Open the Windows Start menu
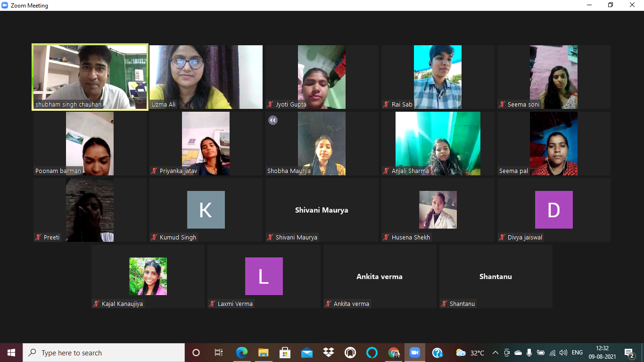Image resolution: width=644 pixels, height=362 pixels. [x=11, y=353]
